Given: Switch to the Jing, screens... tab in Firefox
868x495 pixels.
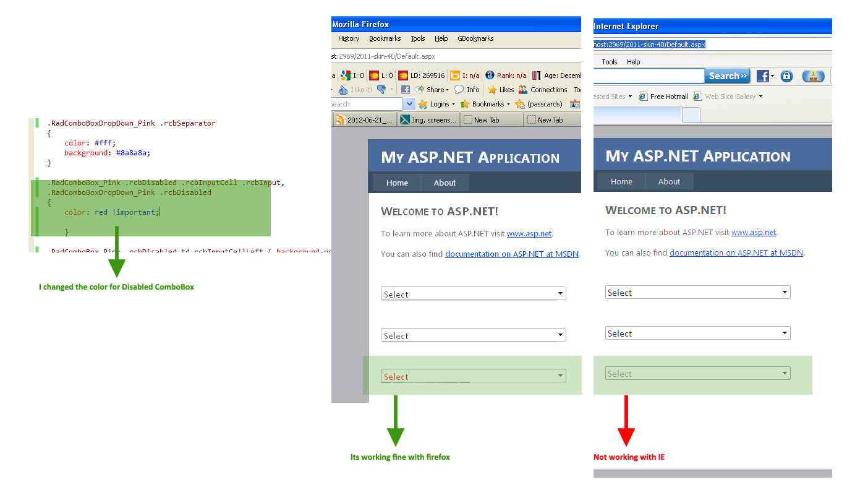Looking at the screenshot, I should [x=428, y=120].
